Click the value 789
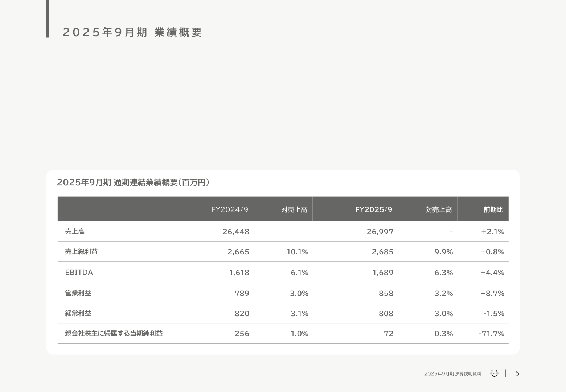This screenshot has height=392, width=566. (x=242, y=293)
